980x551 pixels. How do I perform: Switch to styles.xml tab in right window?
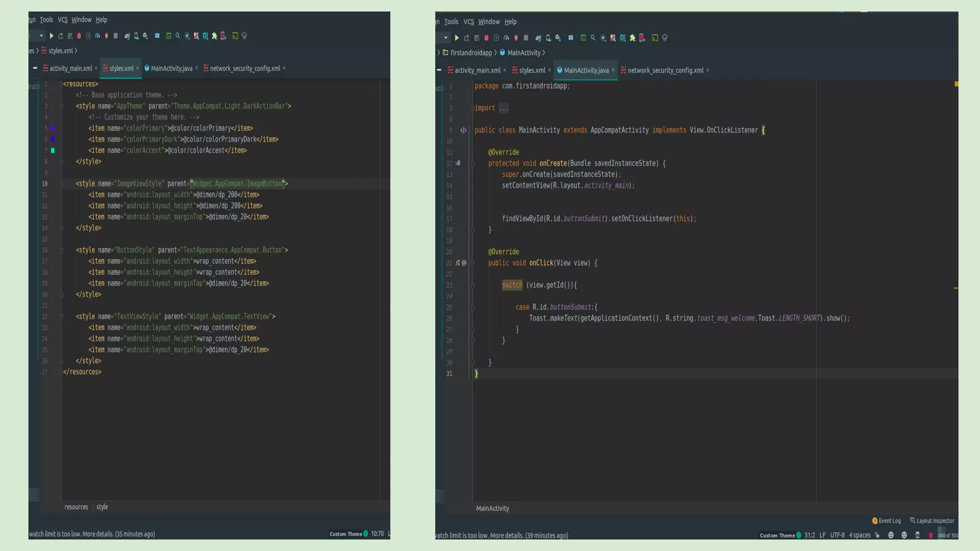(532, 70)
